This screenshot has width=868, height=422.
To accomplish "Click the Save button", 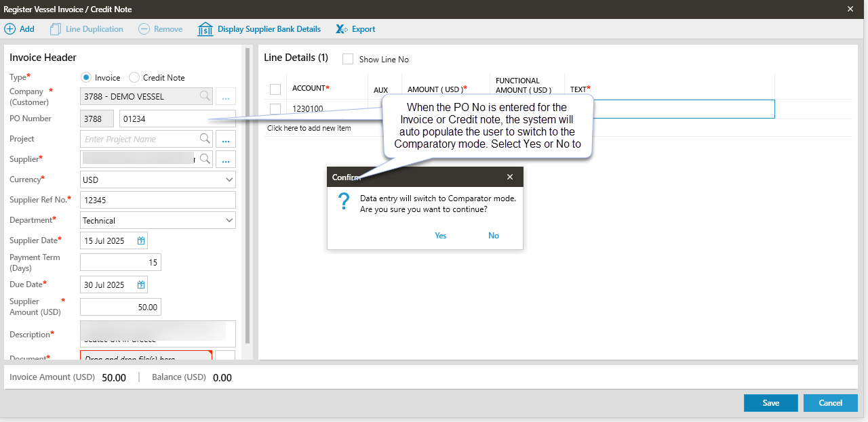I will 771,403.
